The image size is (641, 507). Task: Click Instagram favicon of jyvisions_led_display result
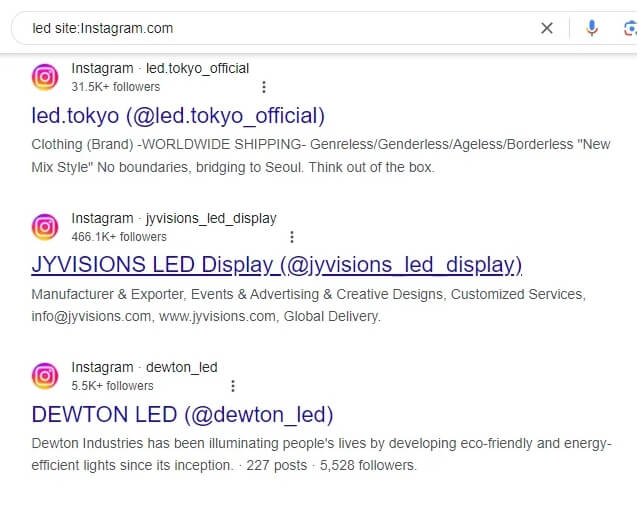tap(45, 227)
